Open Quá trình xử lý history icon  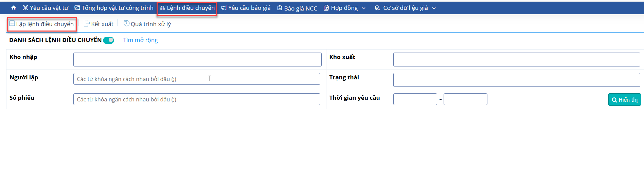click(126, 23)
